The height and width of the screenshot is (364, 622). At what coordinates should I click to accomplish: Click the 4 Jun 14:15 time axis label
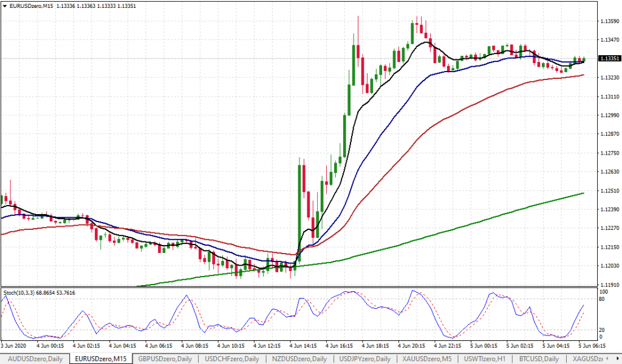(304, 345)
